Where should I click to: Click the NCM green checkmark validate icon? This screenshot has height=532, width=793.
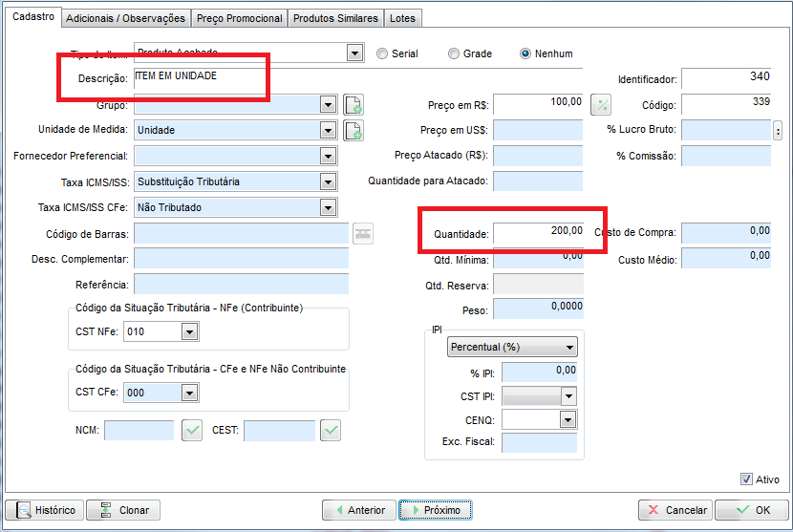pos(192,431)
